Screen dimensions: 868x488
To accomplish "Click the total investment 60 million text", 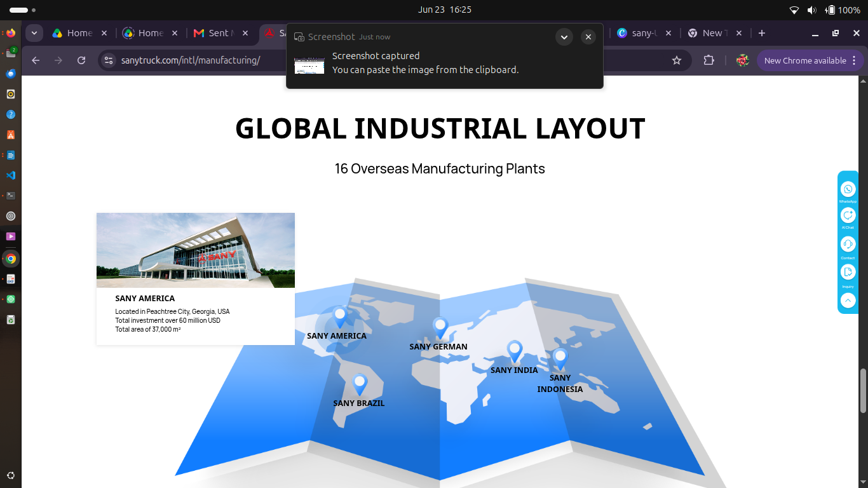I will 168,321.
